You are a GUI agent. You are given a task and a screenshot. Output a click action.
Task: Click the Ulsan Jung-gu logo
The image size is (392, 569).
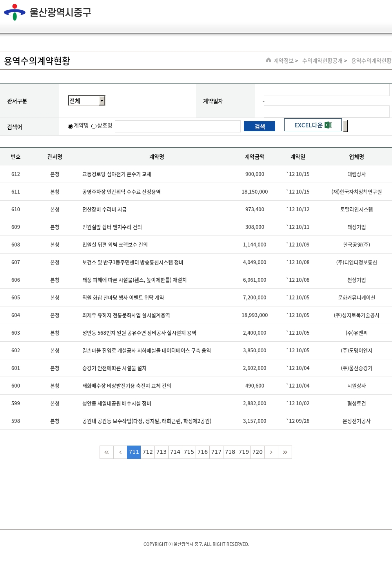[x=47, y=13]
